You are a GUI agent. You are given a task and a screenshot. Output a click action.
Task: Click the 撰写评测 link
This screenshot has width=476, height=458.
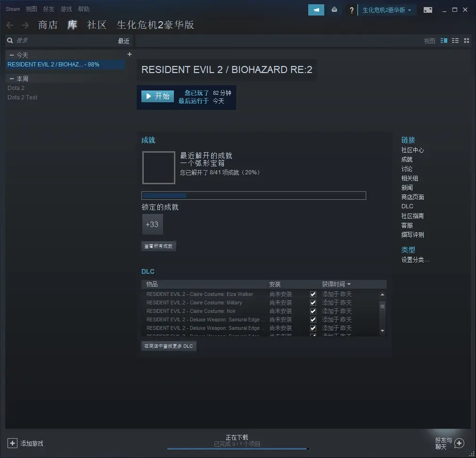coord(412,235)
